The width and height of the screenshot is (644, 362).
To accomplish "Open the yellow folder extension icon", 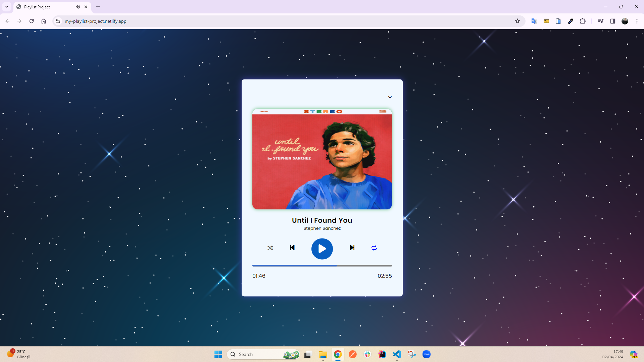I will (546, 21).
